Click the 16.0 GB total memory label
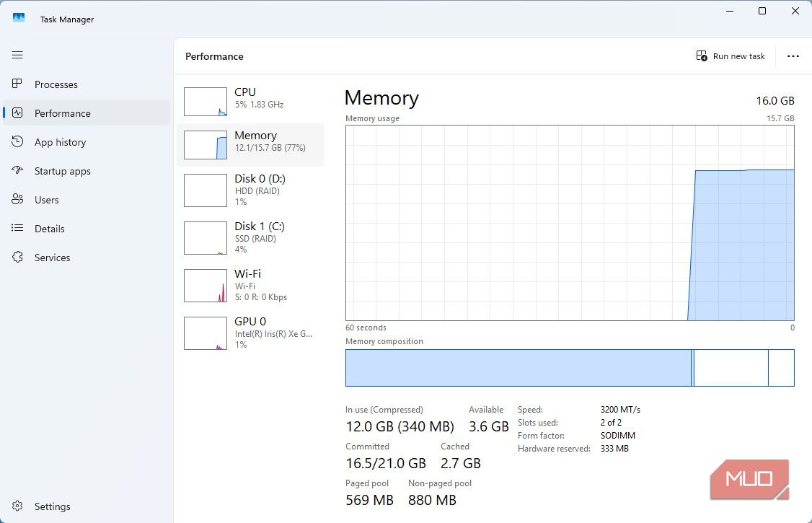 tap(775, 100)
